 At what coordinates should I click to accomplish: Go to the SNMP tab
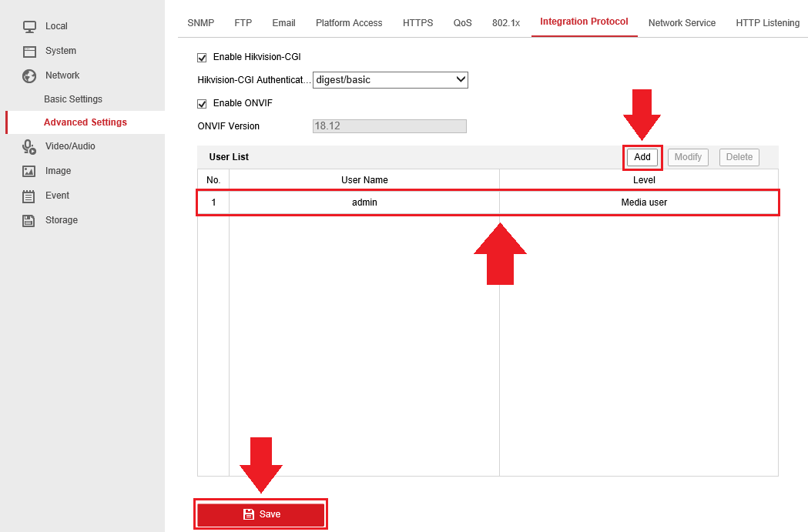[200, 23]
